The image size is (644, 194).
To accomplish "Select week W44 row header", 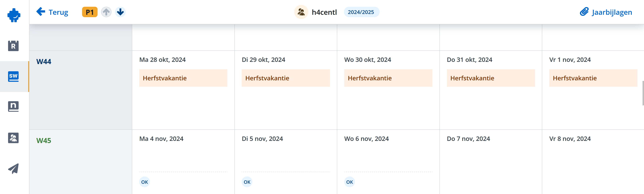I will [44, 62].
